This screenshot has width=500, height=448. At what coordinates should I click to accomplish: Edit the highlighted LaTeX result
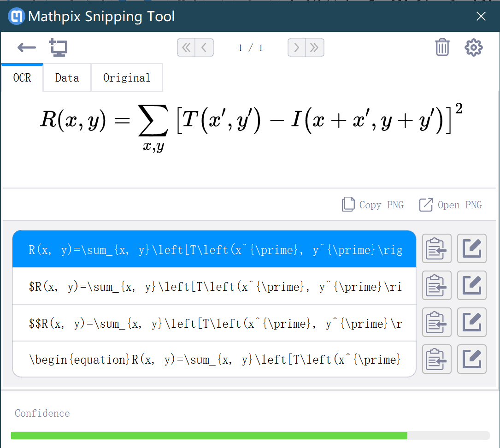pos(471,248)
